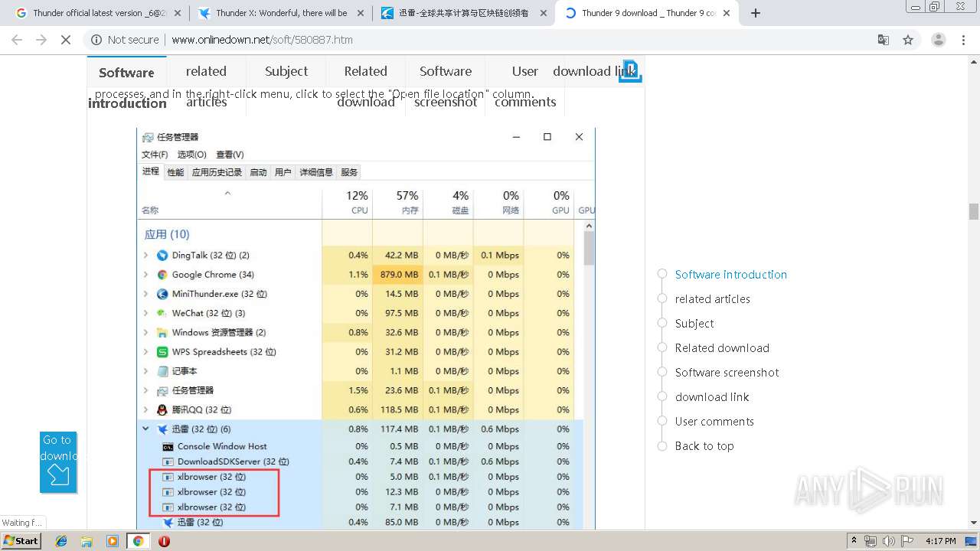The width and height of the screenshot is (980, 551).
Task: Switch to the 迅雷 blockchain tab
Action: [x=463, y=13]
